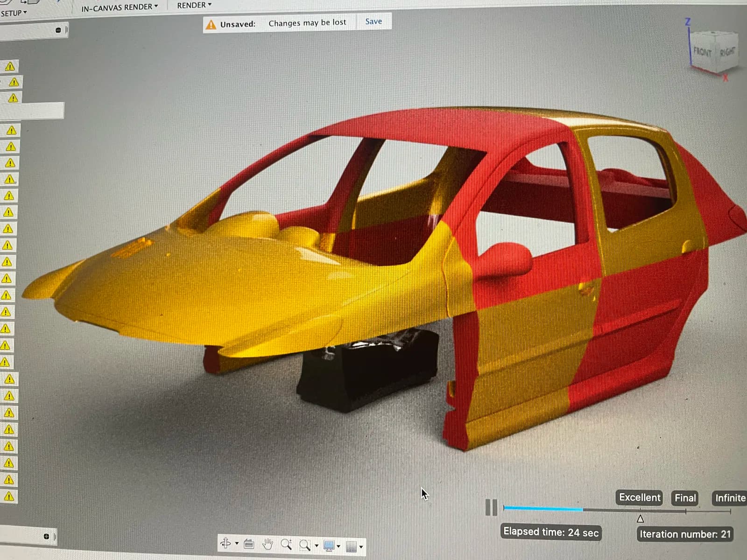Open the Zoom Window options arrow
Image resolution: width=747 pixels, height=560 pixels.
(317, 546)
